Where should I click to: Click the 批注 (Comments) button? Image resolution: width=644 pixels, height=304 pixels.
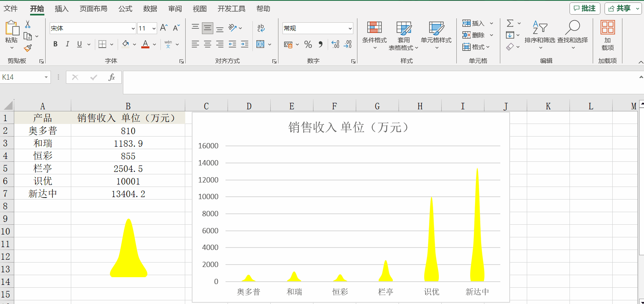(585, 8)
